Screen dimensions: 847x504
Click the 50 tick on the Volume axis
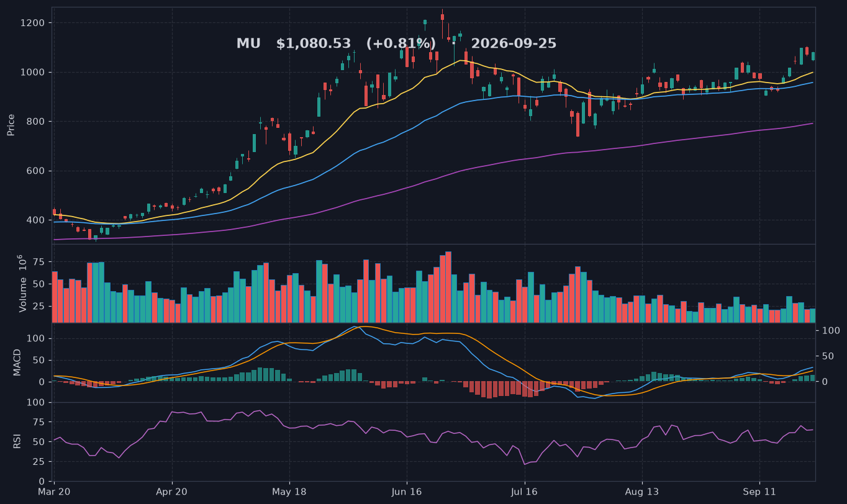click(x=38, y=284)
